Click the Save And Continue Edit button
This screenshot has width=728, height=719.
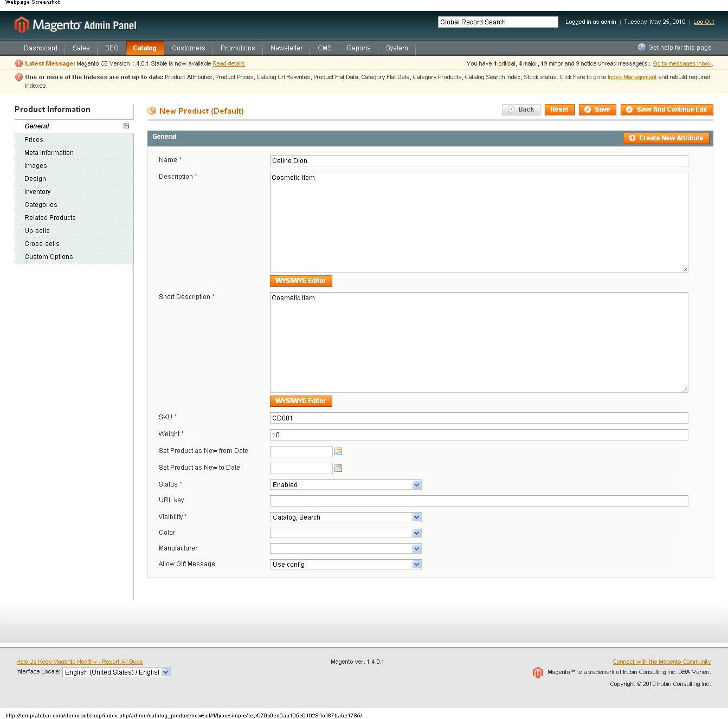[666, 109]
